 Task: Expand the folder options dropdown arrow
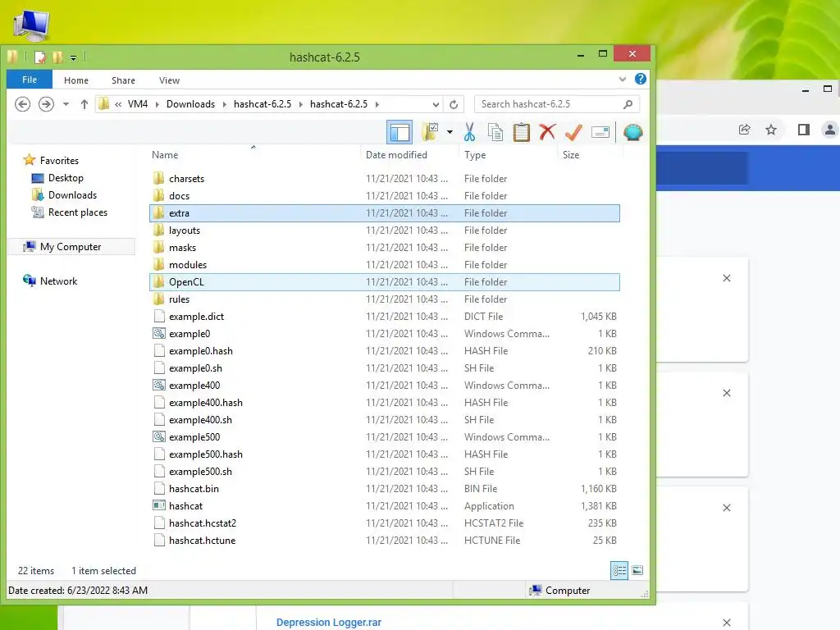coord(450,132)
